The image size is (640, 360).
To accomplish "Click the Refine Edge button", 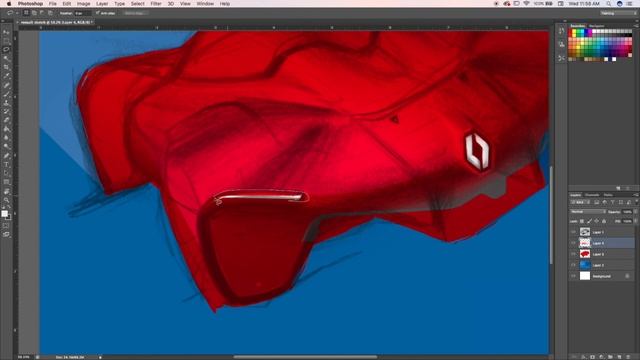I will (x=136, y=13).
